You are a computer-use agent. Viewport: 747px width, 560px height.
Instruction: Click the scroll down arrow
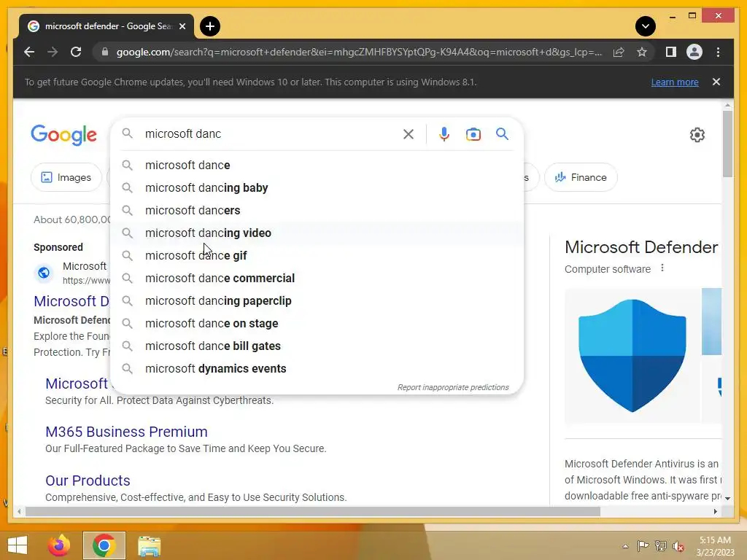[x=727, y=499]
